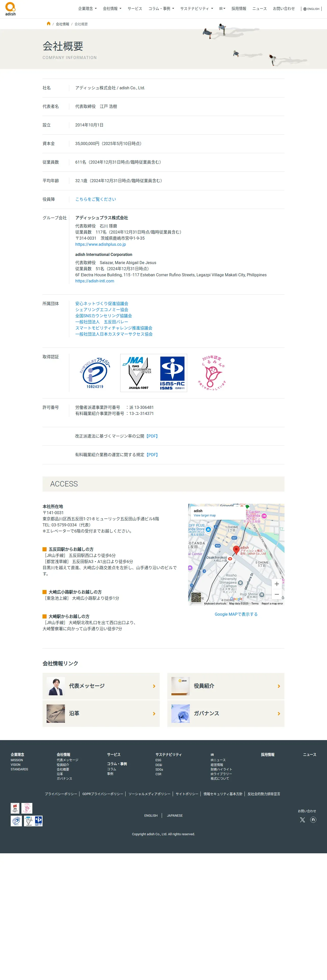Expand the コラム・事例 dropdown menu
Viewport: 327px width, 980px height.
pyautogui.click(x=161, y=8)
